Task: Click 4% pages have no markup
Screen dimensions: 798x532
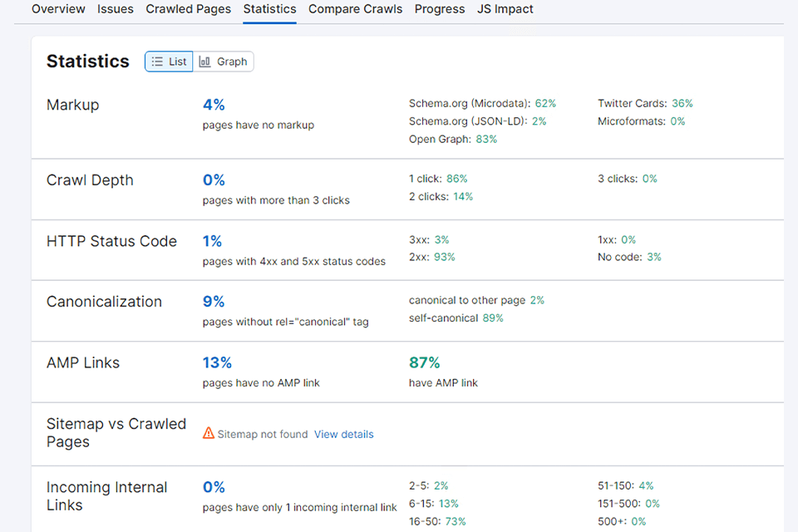Action: click(214, 105)
